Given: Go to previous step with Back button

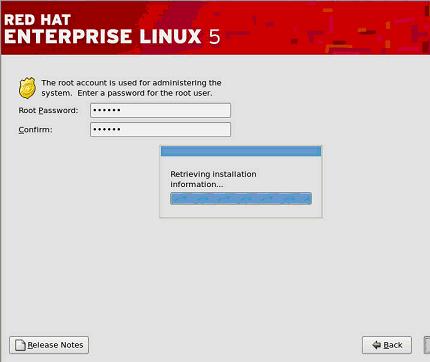Looking at the screenshot, I should pos(387,345).
